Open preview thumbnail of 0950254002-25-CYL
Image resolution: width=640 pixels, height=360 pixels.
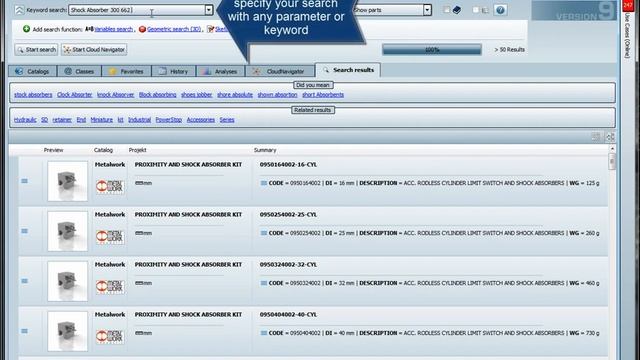[x=67, y=231]
